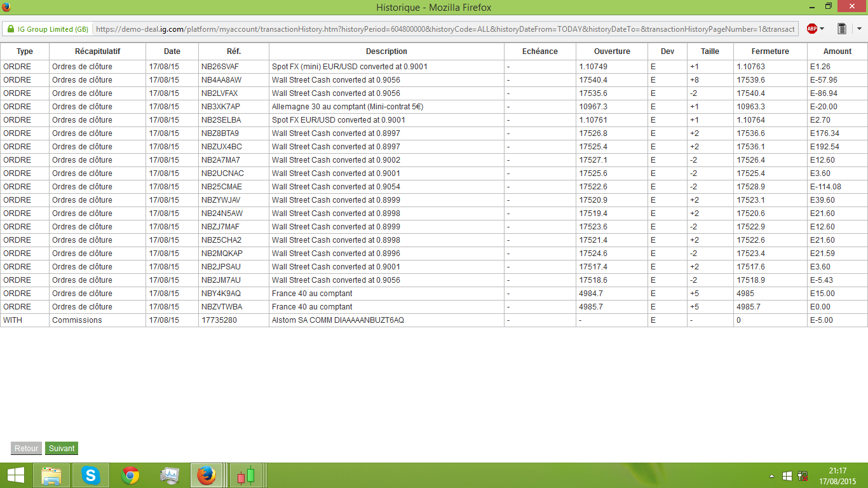Click the green padlock site identity icon
The width and height of the screenshot is (868, 488).
point(10,29)
